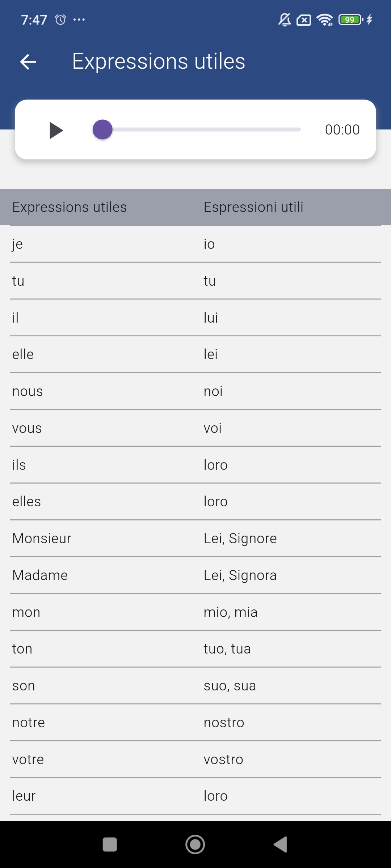Tap the muted notifications bell icon
This screenshot has height=868, width=391.
(x=285, y=20)
